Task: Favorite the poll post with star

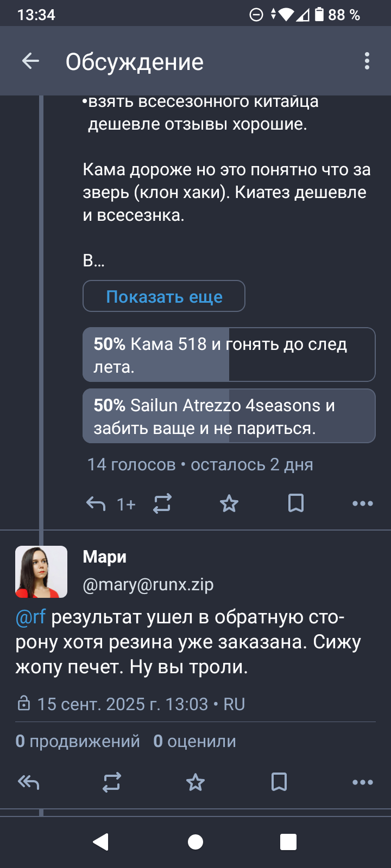Action: click(229, 504)
